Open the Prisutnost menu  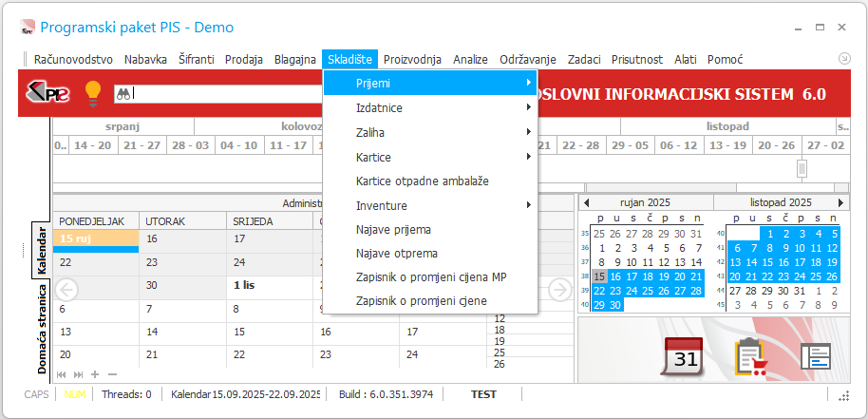click(x=637, y=59)
